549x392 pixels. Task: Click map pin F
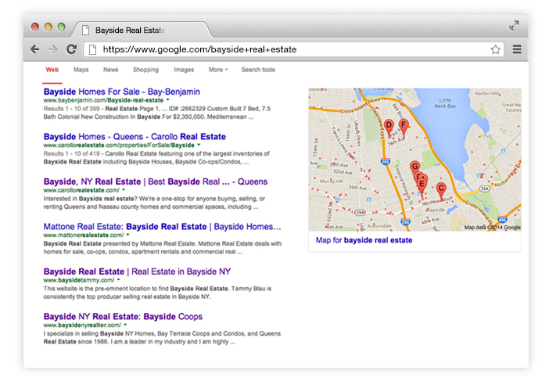pos(404,128)
